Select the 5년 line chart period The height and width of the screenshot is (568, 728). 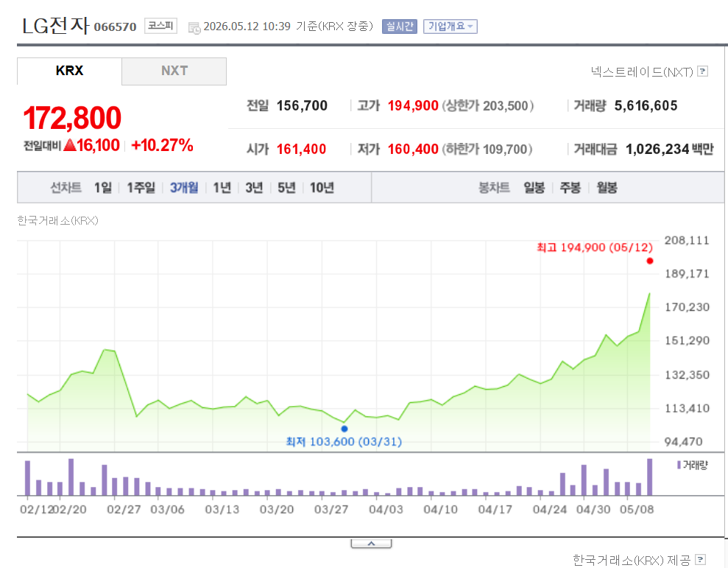point(286,188)
